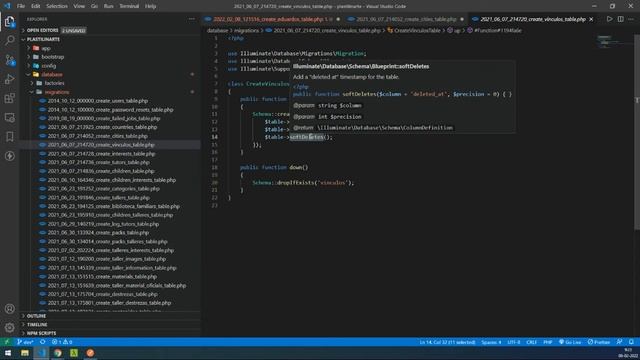This screenshot has width=640, height=360.
Task: Expand the Outline section
Action: click(36, 316)
